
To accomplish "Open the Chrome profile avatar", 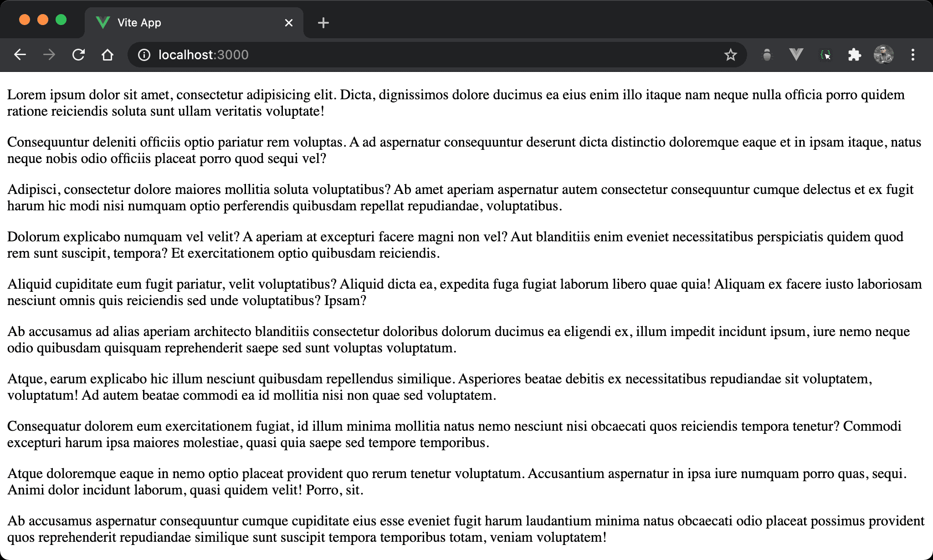I will (883, 55).
